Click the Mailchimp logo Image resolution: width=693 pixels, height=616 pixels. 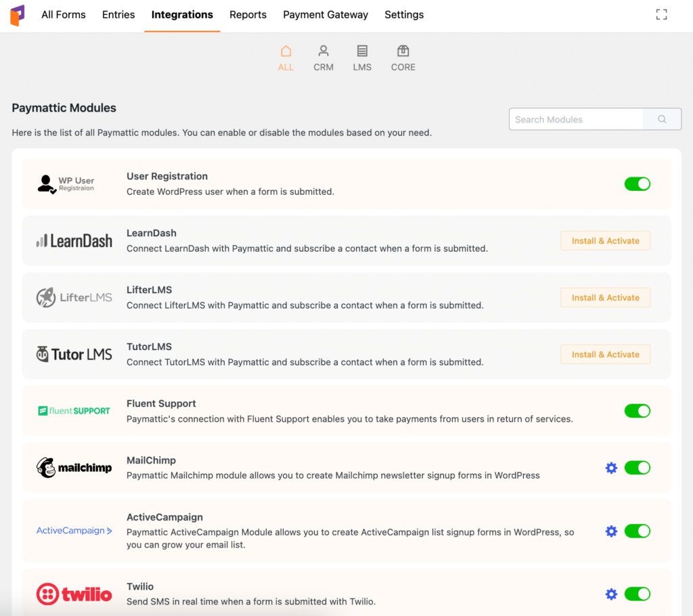(74, 468)
